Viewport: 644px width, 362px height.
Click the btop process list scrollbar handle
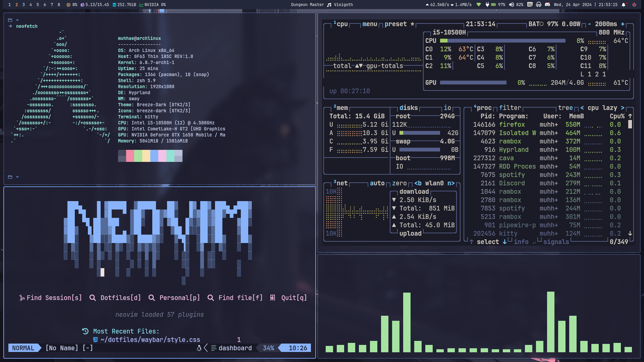coord(630,124)
